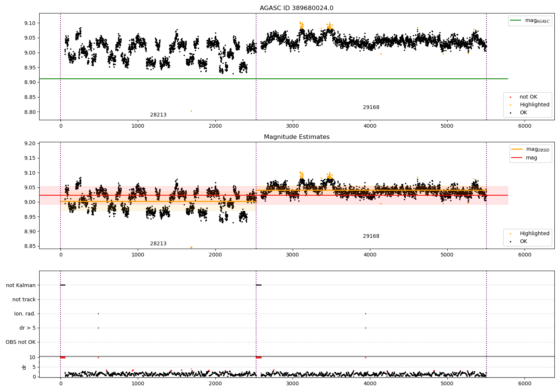Screen dimensions: 560x392
Task: Click the 'OBS not OK' axis label
Action: 21,342
